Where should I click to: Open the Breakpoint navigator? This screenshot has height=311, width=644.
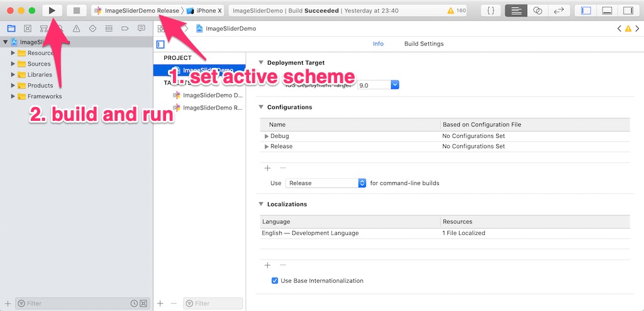[125, 28]
